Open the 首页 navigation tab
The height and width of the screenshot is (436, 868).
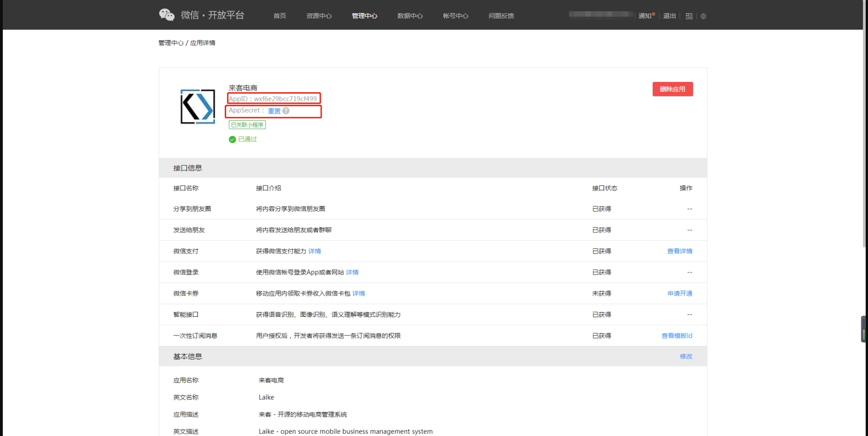point(280,16)
